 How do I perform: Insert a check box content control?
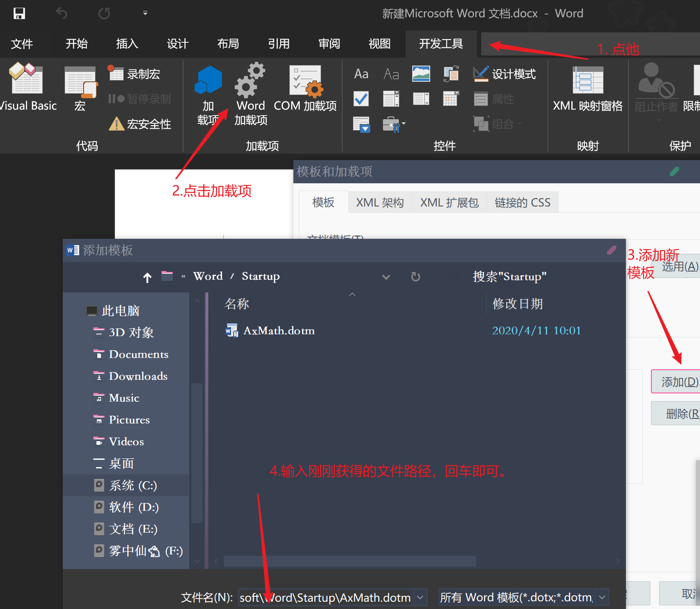(361, 99)
